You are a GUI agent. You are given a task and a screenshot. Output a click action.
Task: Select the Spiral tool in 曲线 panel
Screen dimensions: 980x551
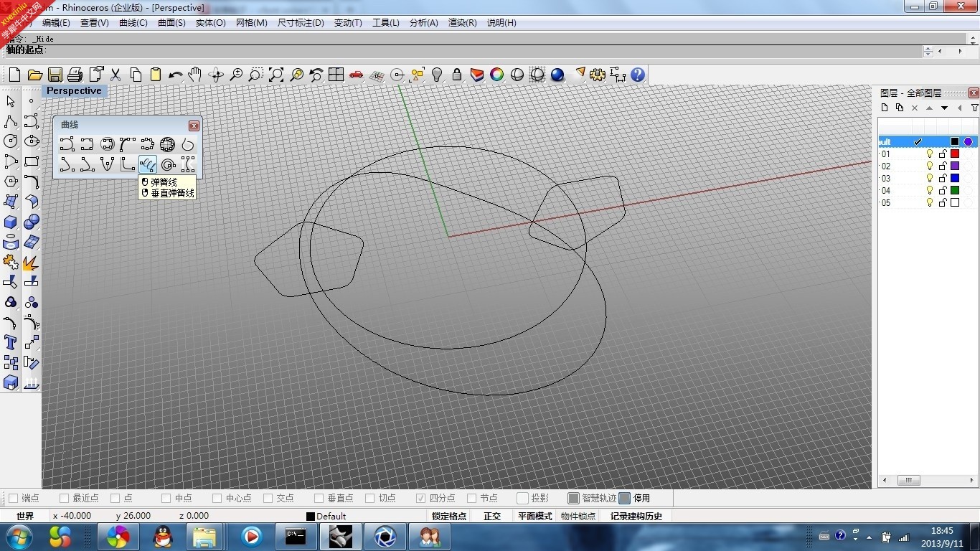pos(168,165)
